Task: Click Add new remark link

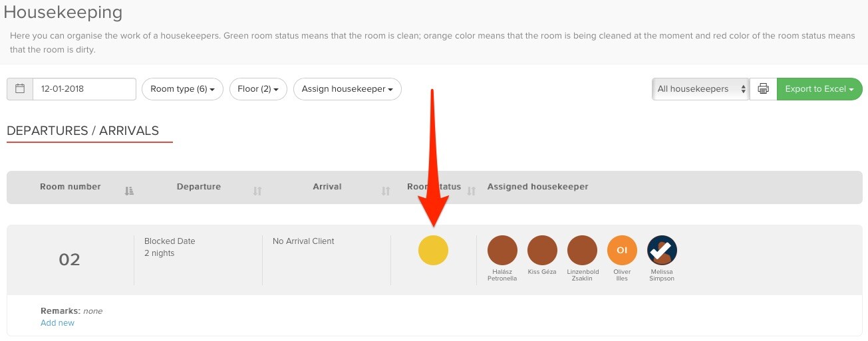Action: point(57,323)
